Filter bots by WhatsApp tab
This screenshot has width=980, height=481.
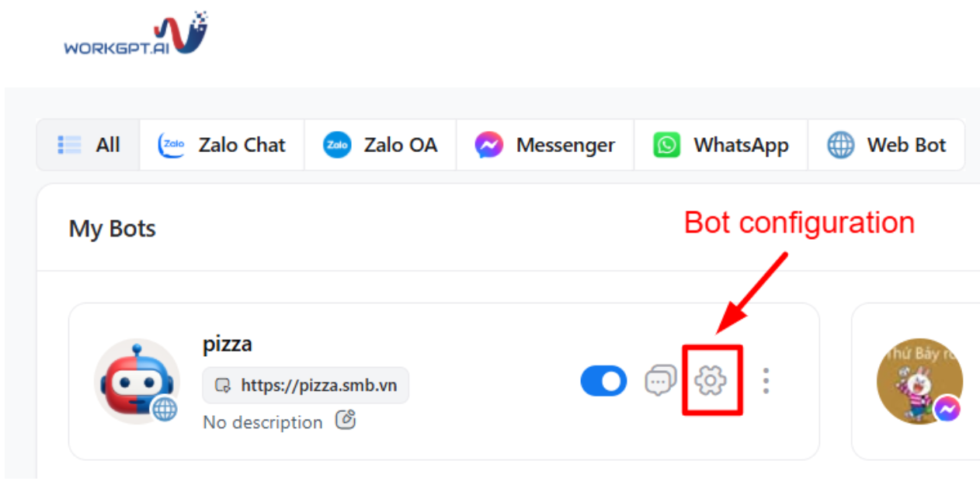(721, 145)
